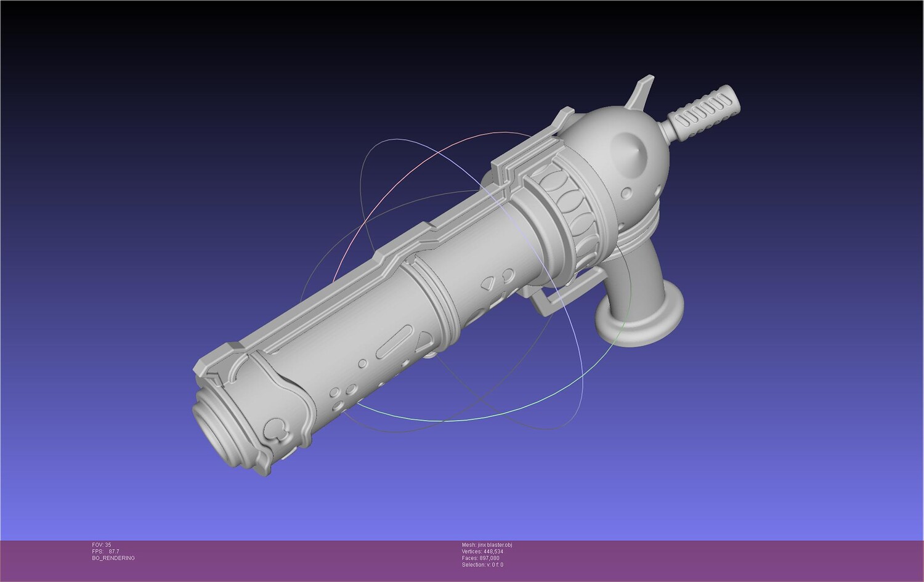Click the "Vertices: 448,534" count
Viewport: 924px width, 582px height.
[x=482, y=552]
